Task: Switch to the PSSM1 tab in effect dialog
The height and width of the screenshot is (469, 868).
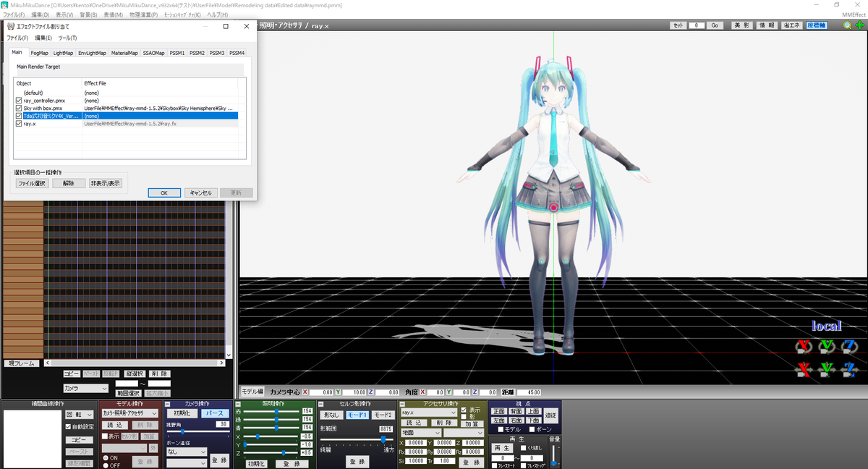Action: (178, 52)
